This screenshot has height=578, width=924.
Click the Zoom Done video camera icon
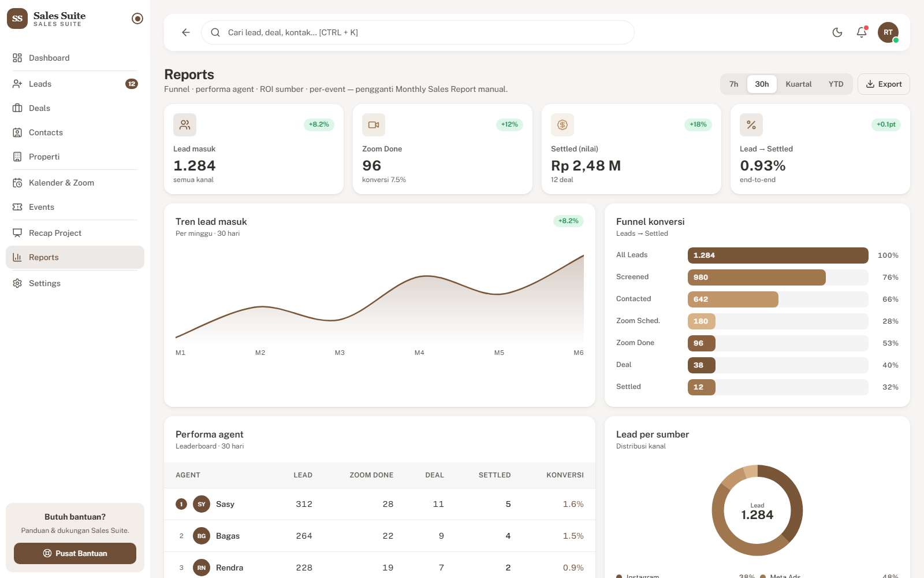pos(374,125)
